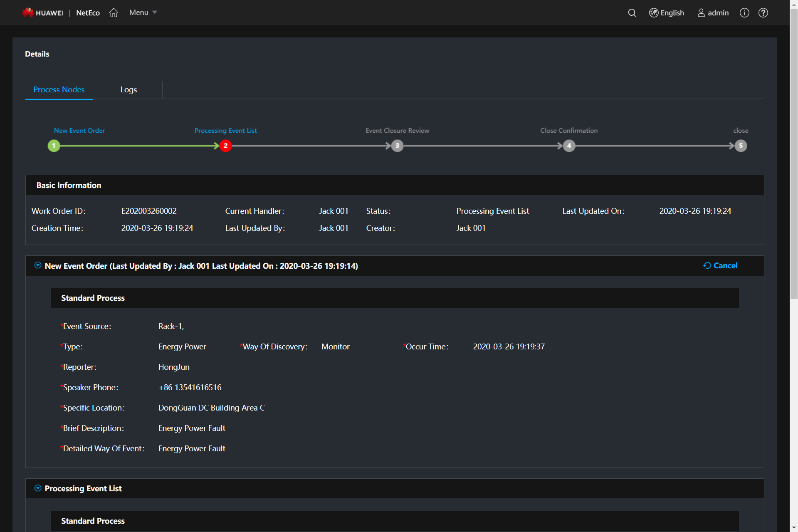Image resolution: width=798 pixels, height=532 pixels.
Task: Click the admin user icon
Action: (701, 13)
